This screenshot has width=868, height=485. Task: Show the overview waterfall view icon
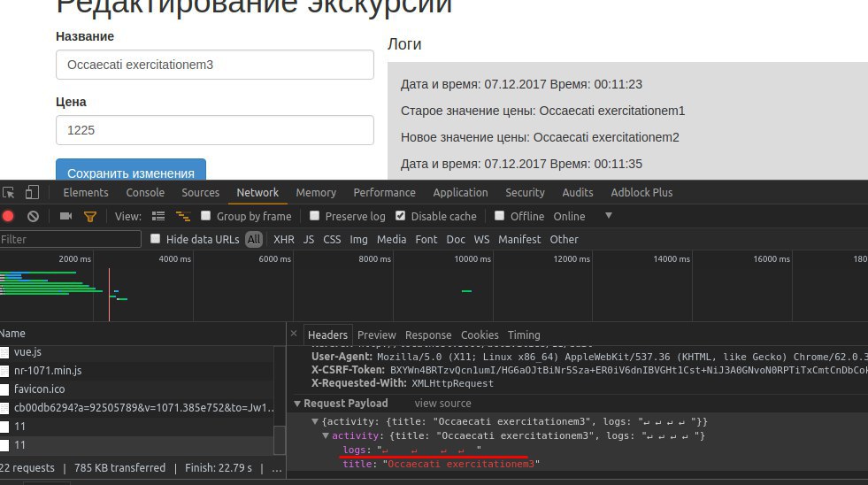(182, 217)
